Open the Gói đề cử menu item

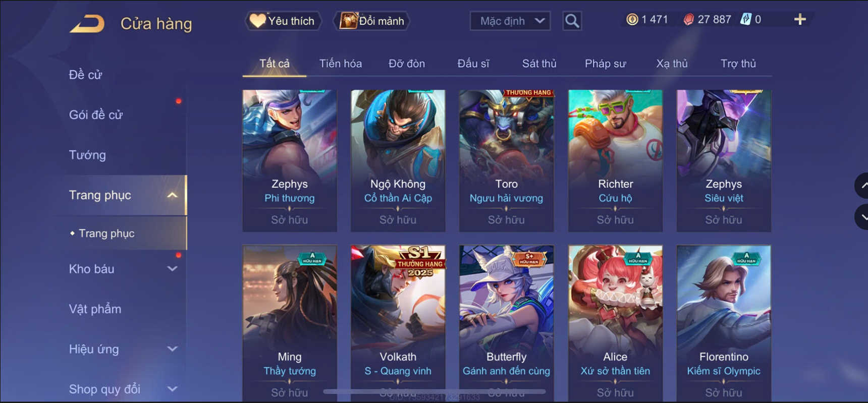96,114
